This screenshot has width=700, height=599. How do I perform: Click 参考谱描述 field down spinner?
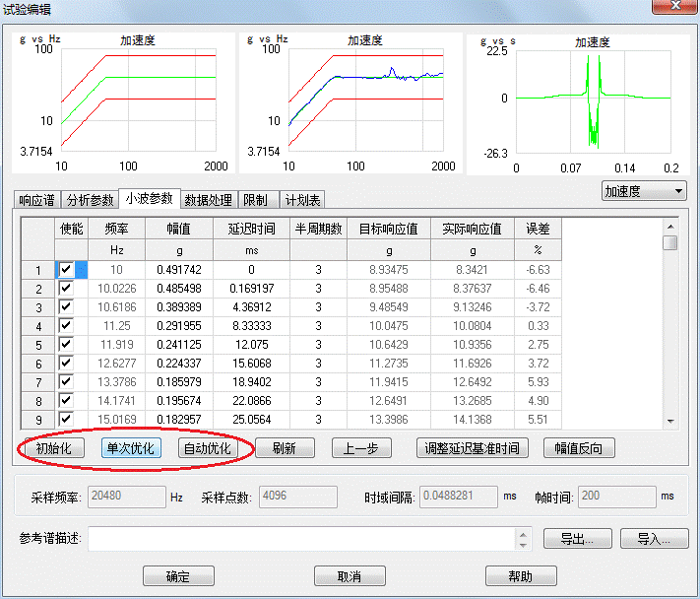[523, 545]
